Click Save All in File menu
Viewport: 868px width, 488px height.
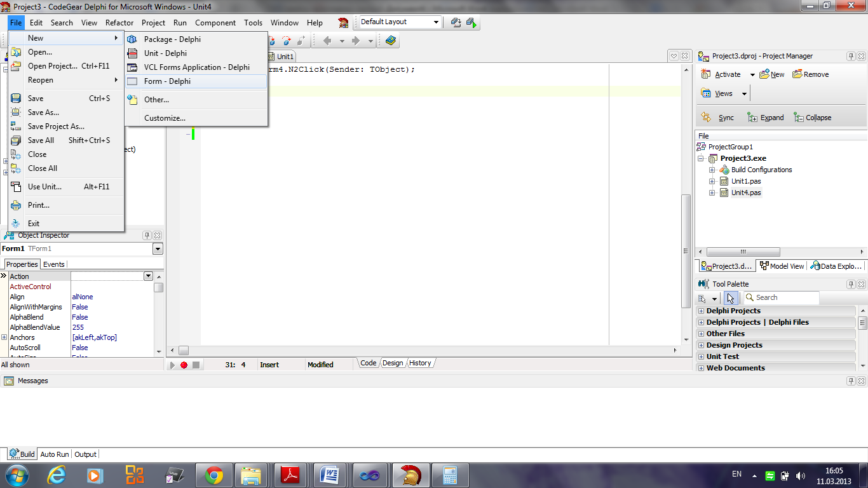[66, 140]
